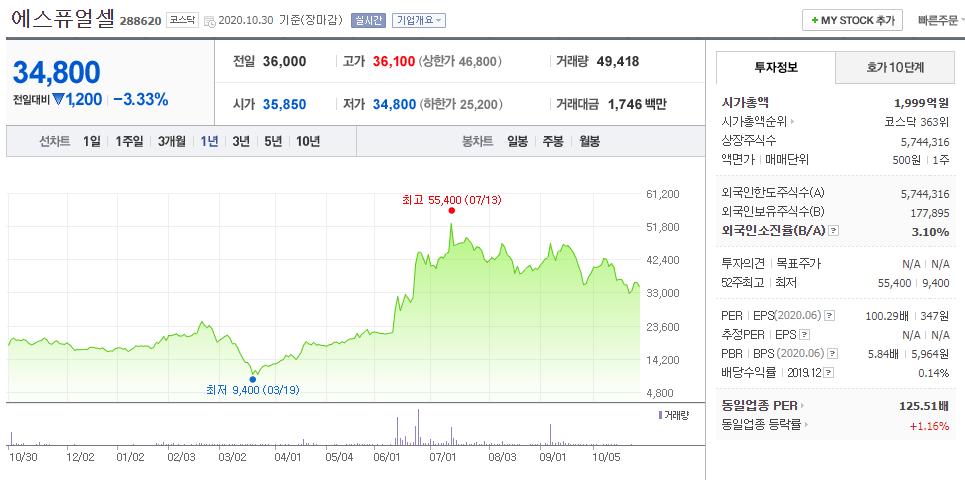Click the 실시간 realtime badge
The width and height of the screenshot is (965, 480).
point(367,20)
